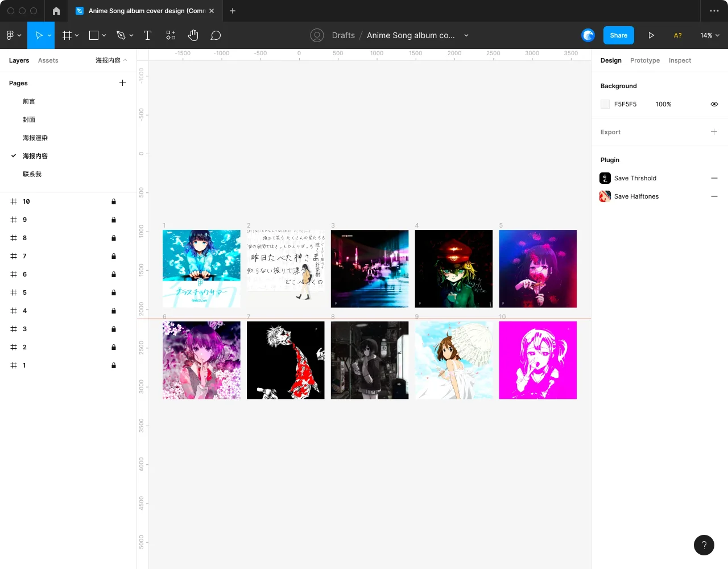This screenshot has height=569, width=728.
Task: Select the magenta album cover thumbnail
Action: click(x=537, y=360)
